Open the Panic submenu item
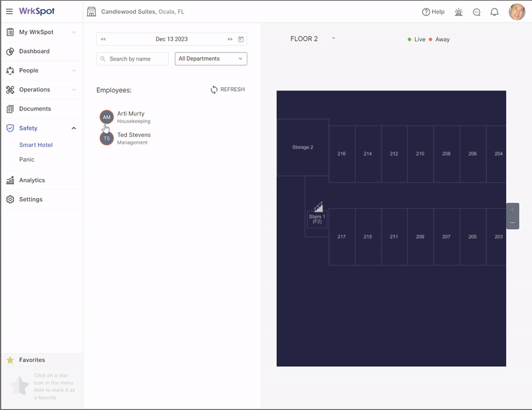 pyautogui.click(x=27, y=160)
